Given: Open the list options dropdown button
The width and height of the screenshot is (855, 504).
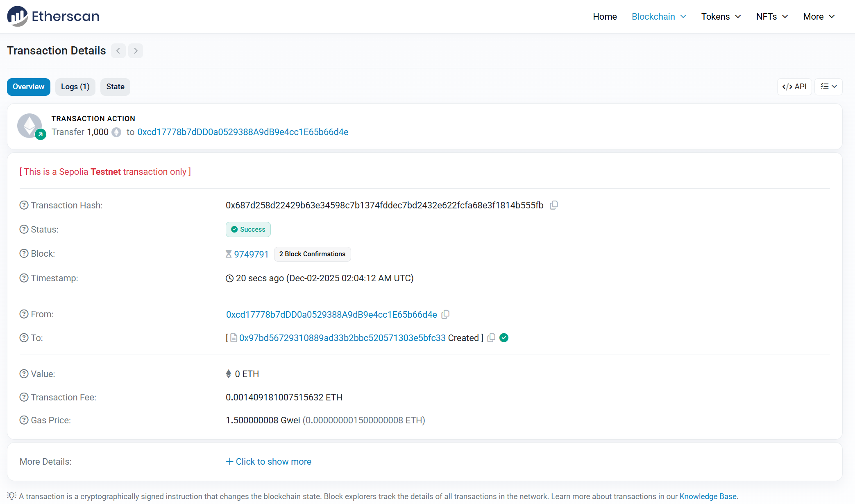Looking at the screenshot, I should pyautogui.click(x=828, y=87).
